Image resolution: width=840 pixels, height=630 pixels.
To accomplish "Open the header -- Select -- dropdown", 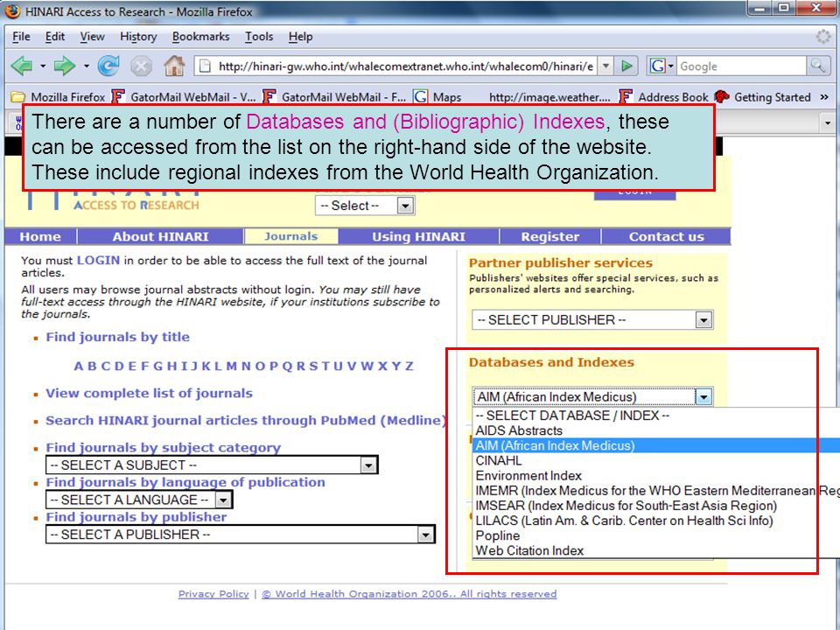I will (x=366, y=206).
